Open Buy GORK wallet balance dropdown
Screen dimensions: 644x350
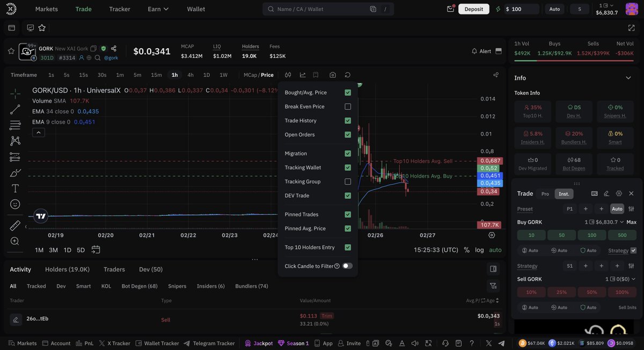604,222
